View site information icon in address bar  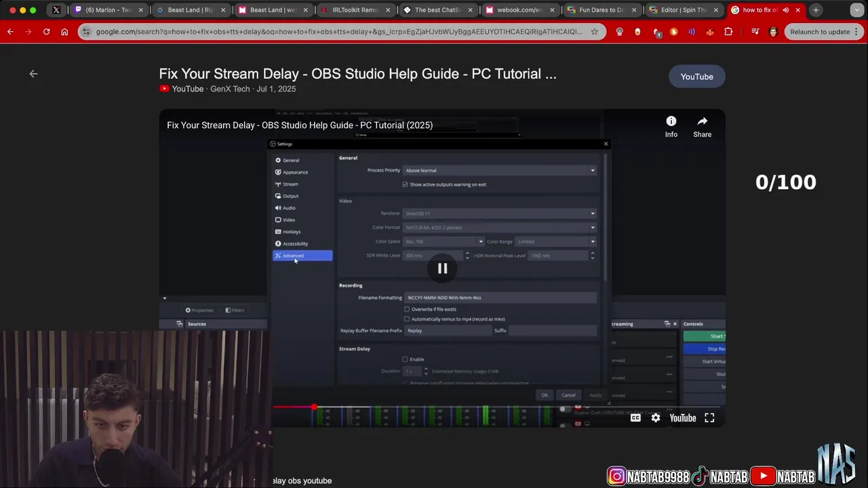[x=86, y=32]
